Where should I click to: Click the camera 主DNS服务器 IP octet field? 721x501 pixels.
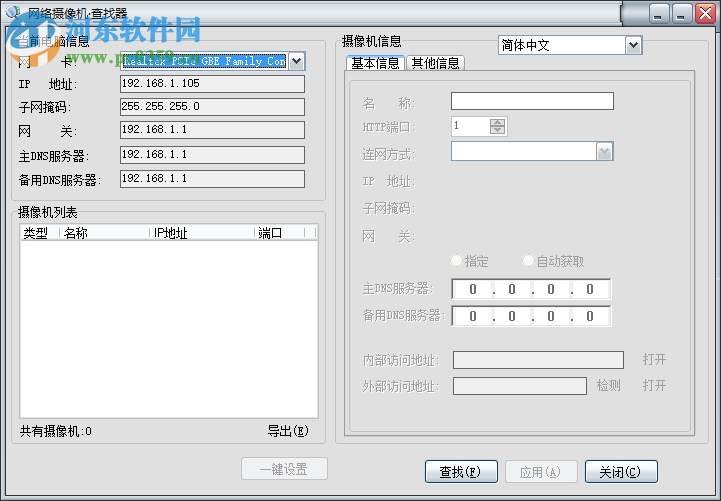pos(532,289)
